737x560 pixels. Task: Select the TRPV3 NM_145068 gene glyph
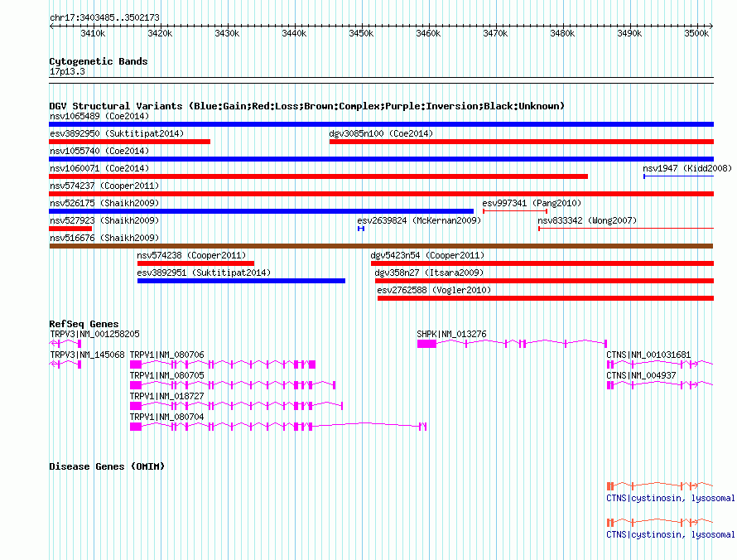(x=65, y=364)
